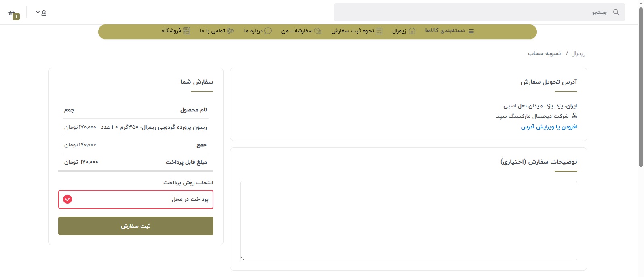This screenshot has width=644, height=277.
Task: Click the box icon beside سفارشات من
Action: [x=318, y=31]
